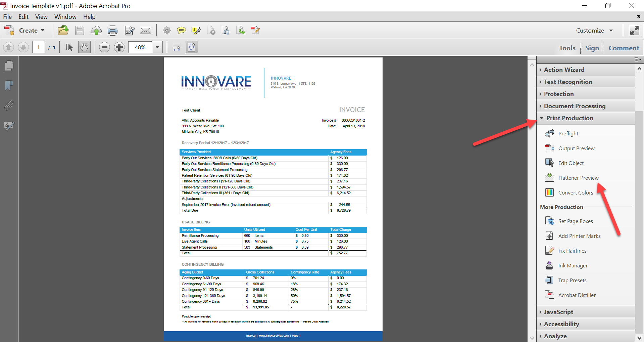The height and width of the screenshot is (342, 644).
Task: Open Flattener Preview
Action: 578,178
